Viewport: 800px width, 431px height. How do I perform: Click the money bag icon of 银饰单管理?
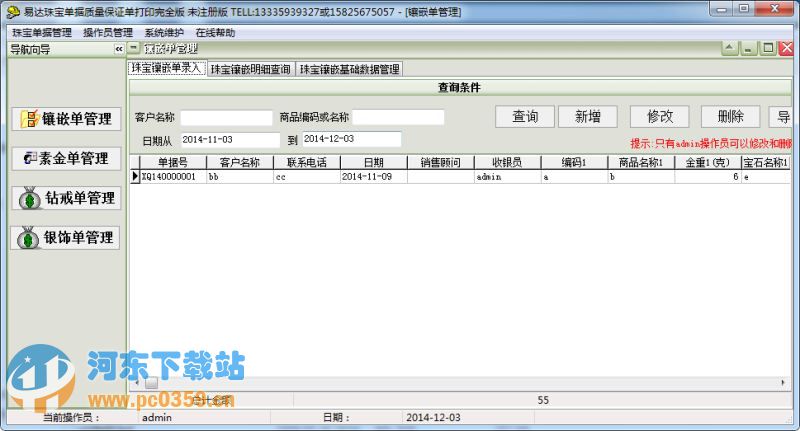[x=28, y=238]
